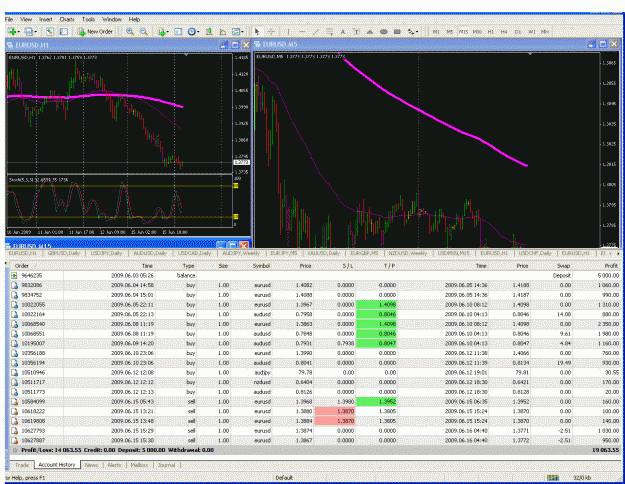Switch to the XAUUSD,Daily chart tab

tap(323, 253)
